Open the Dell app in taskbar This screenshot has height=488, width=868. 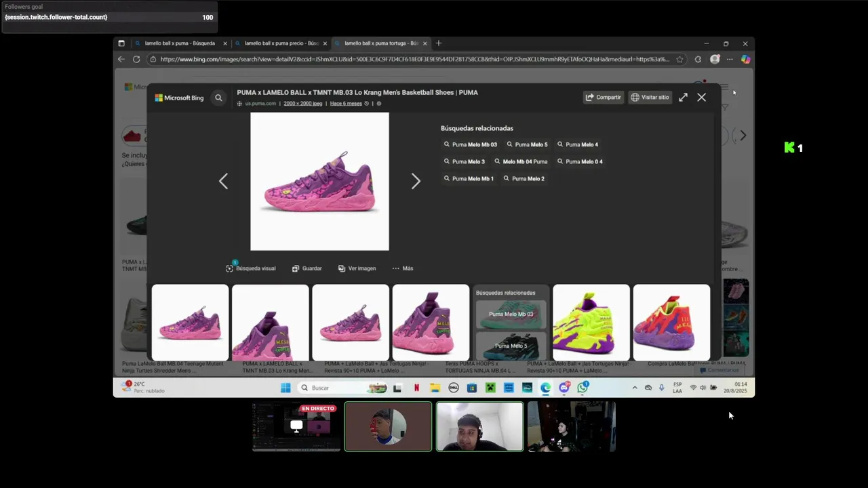point(453,388)
